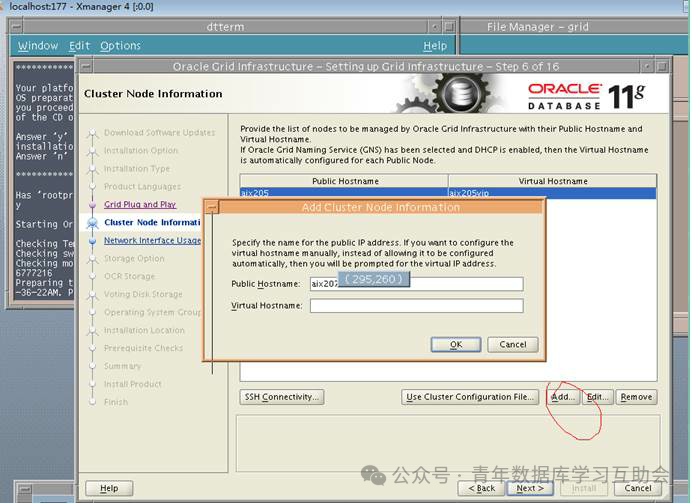Image resolution: width=692 pixels, height=503 pixels.
Task: Click the Installation Location step
Action: [x=144, y=330]
